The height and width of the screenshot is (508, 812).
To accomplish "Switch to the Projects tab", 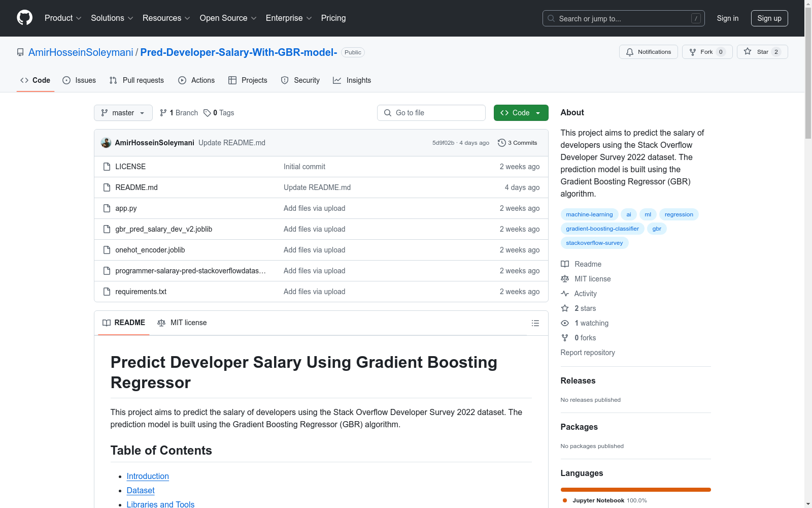I will click(x=248, y=80).
